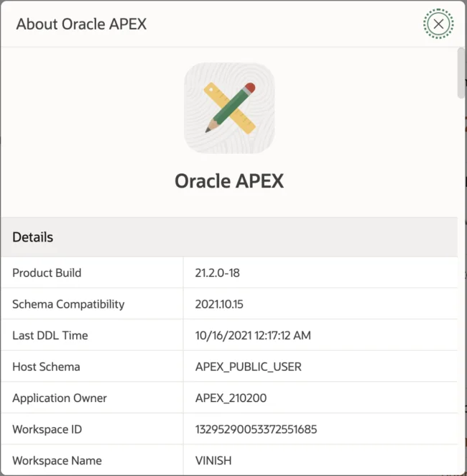Select the 'Workspace Name' label
Screen dimensions: 467x476
point(57,460)
